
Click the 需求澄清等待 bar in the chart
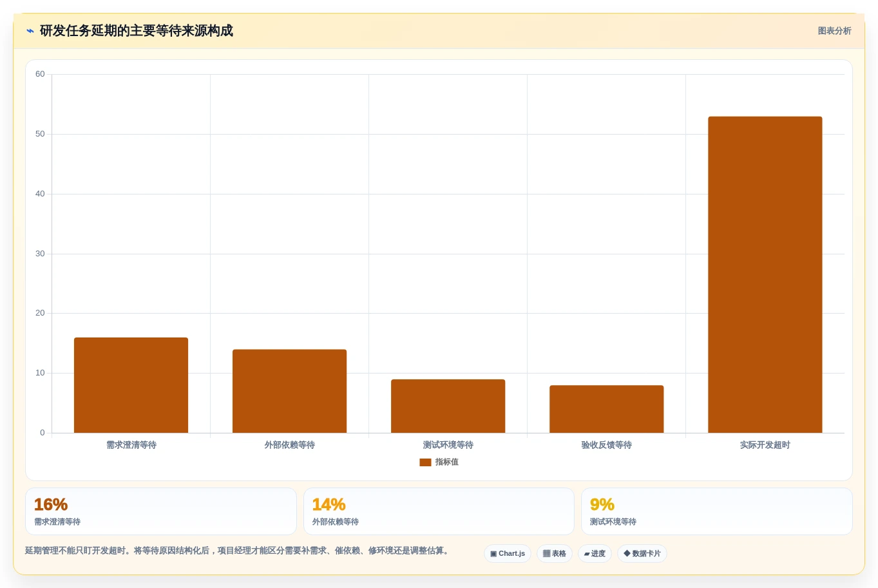[131, 385]
